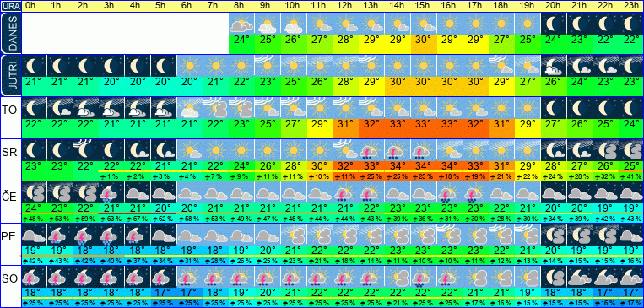Click the 21 % precipitation for SO at 14h
The width and height of the screenshot is (644, 308).
[x=398, y=303]
